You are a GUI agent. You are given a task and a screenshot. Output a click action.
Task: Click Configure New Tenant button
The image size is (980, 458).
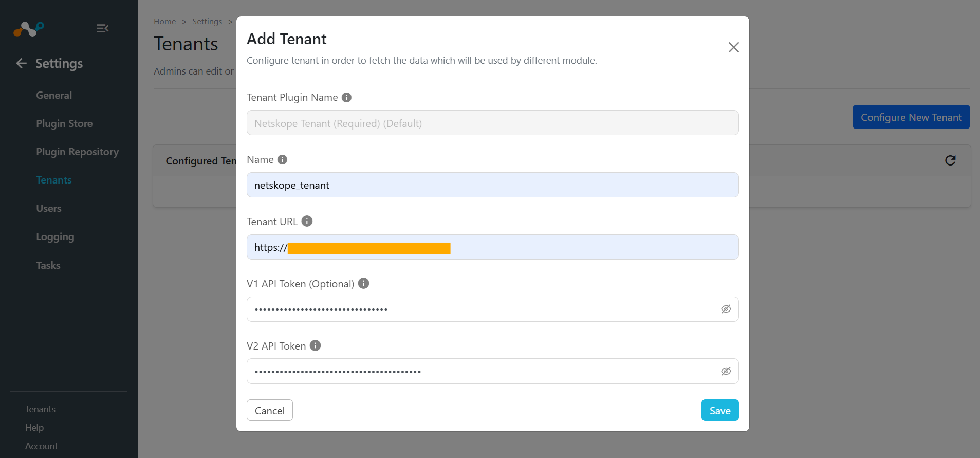pyautogui.click(x=911, y=117)
